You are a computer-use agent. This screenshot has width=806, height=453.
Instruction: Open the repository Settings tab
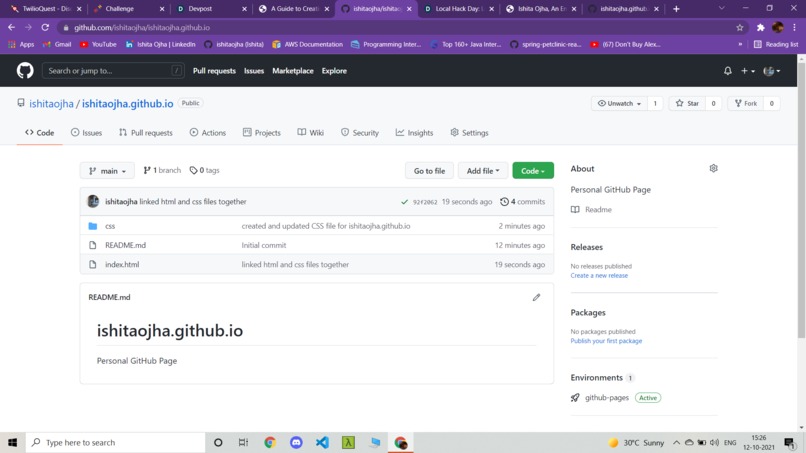pyautogui.click(x=469, y=133)
